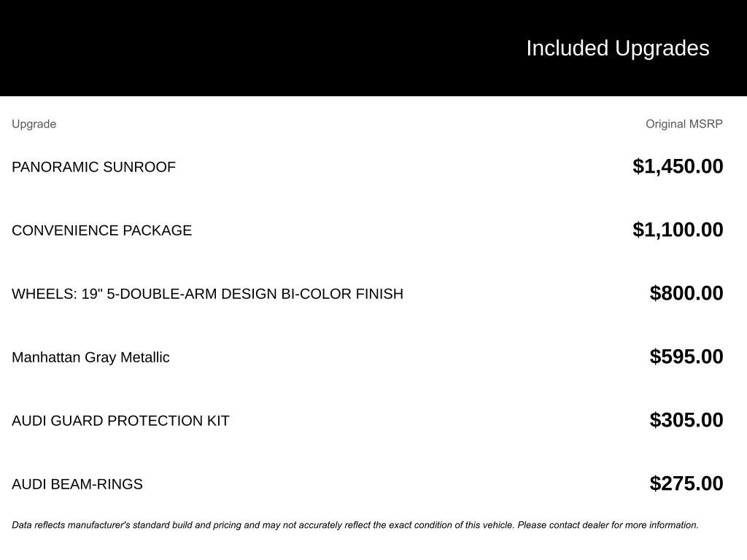The image size is (747, 560).
Task: Click the $1,100.00 convenience package price
Action: pyautogui.click(x=678, y=230)
